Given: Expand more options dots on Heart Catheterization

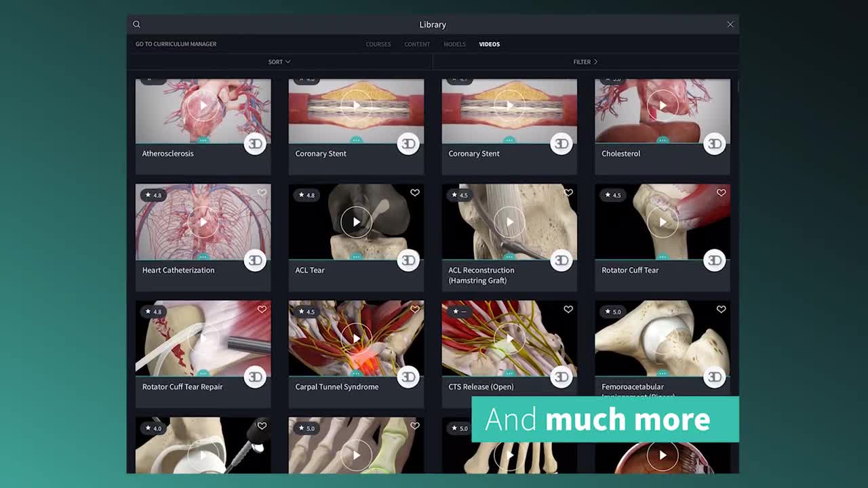Looking at the screenshot, I should pos(203,257).
